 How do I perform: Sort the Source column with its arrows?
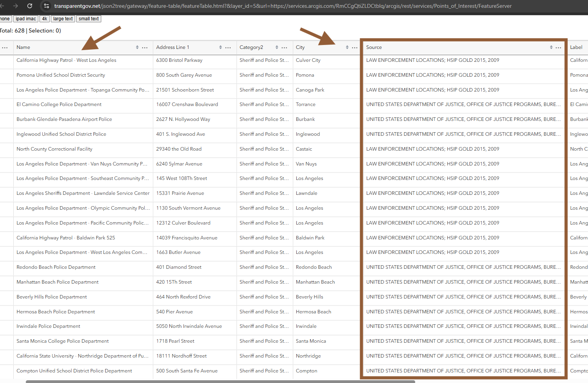pyautogui.click(x=551, y=47)
